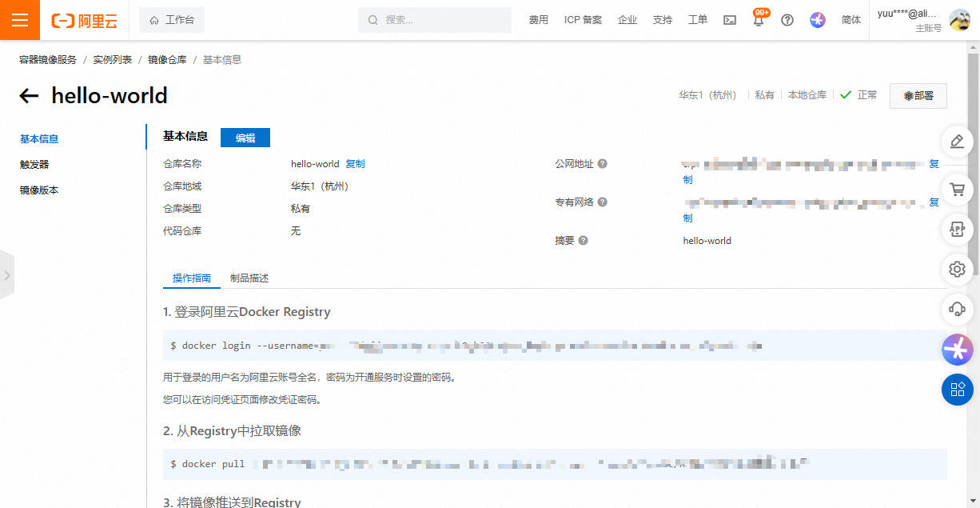Click the docker login command line
The height and width of the screenshot is (508, 980).
tap(555, 346)
